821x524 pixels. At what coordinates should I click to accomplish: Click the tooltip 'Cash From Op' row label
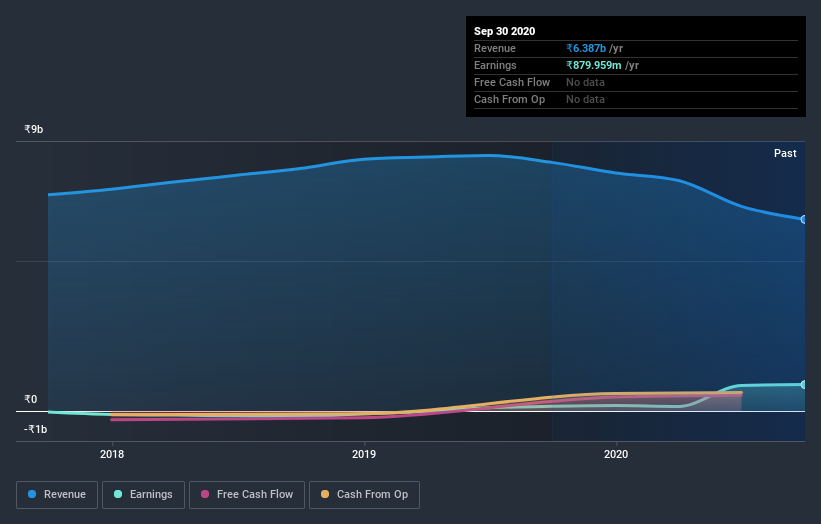509,99
